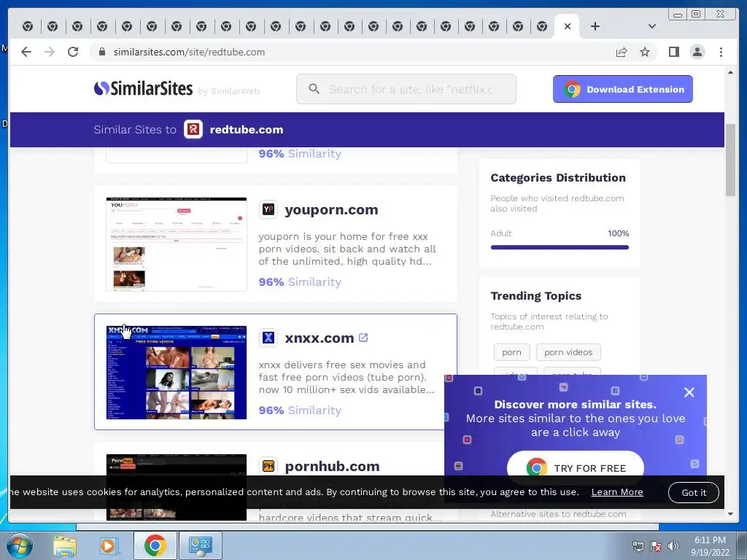
Task: Click the scrollbar up arrow
Action: click(x=730, y=72)
